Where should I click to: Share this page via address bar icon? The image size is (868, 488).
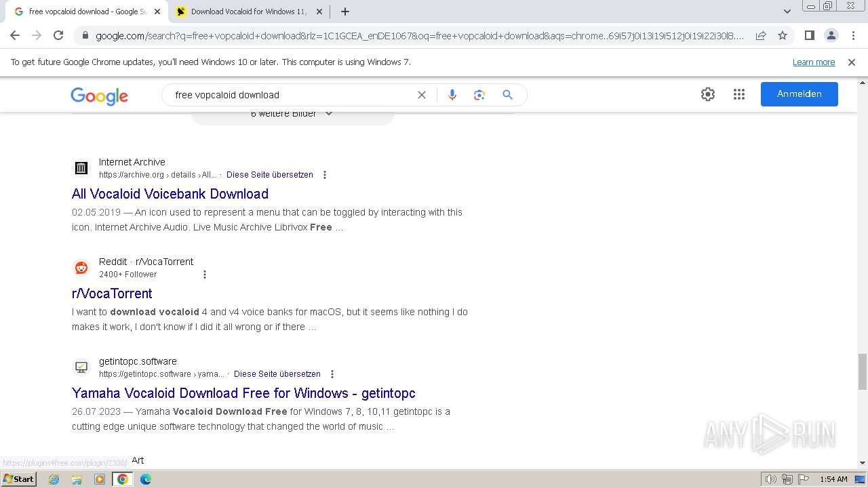pos(761,35)
